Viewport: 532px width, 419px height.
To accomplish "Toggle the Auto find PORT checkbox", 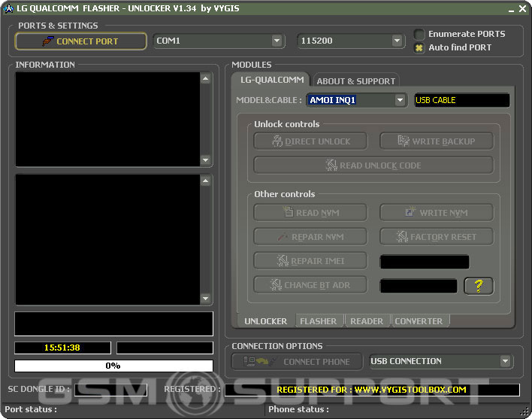I will click(419, 47).
